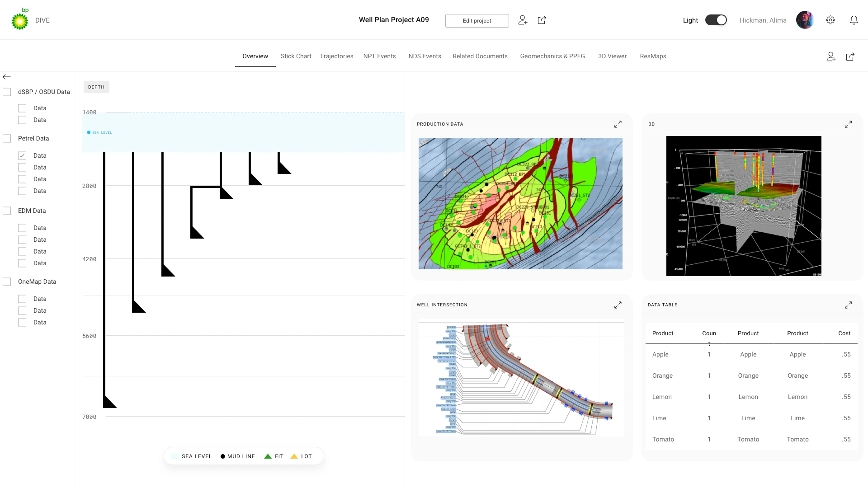Screen dimensions: 868x488
Task: Open settings gear icon
Action: tap(830, 20)
